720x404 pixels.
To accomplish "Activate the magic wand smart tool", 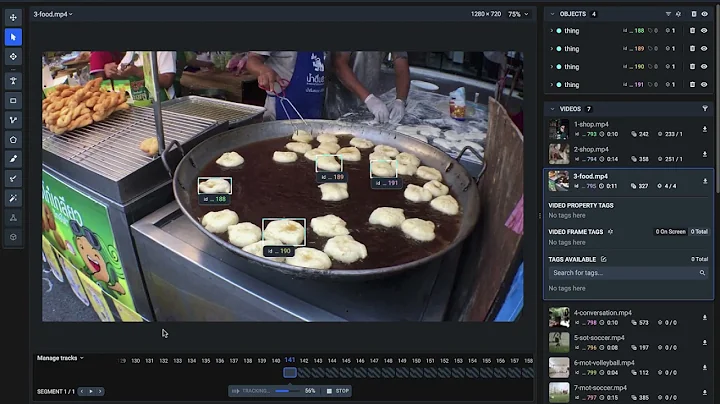I will [13, 198].
